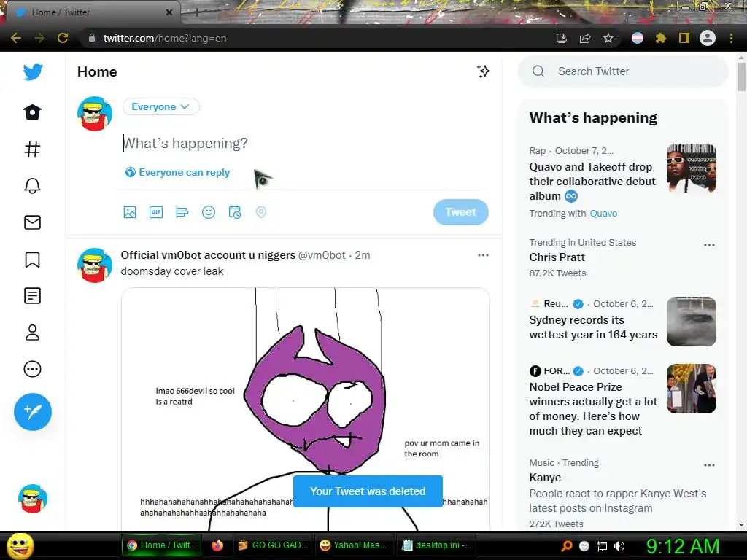747x560 pixels.
Task: Reload the page with the refresh icon
Action: [x=63, y=38]
